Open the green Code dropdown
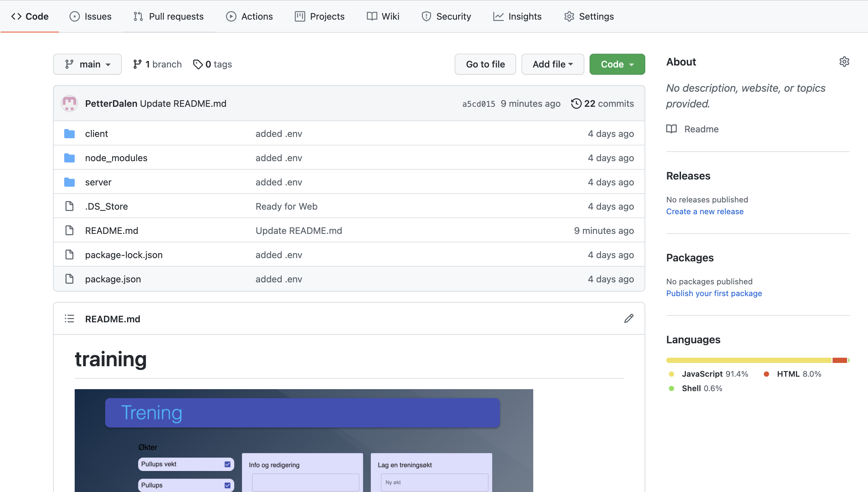 [x=617, y=64]
